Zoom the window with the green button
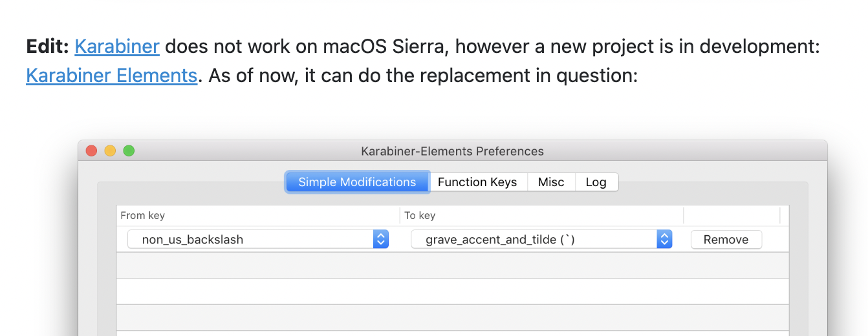Viewport: 868px width, 336px height. [129, 151]
